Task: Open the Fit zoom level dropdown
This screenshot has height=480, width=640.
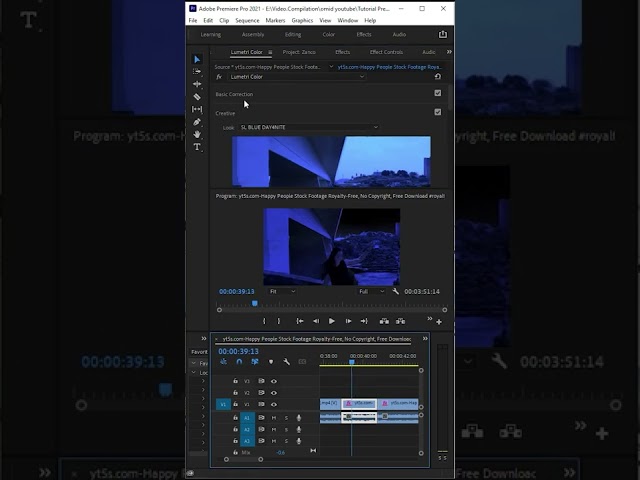Action: pyautogui.click(x=282, y=291)
